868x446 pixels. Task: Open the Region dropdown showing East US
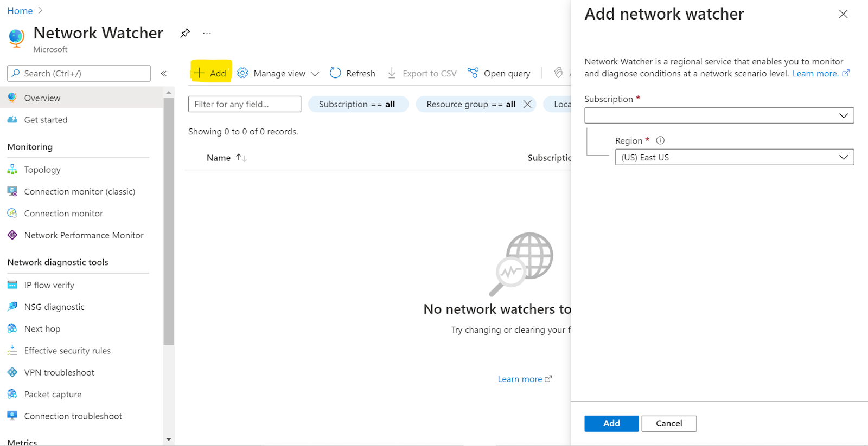734,157
